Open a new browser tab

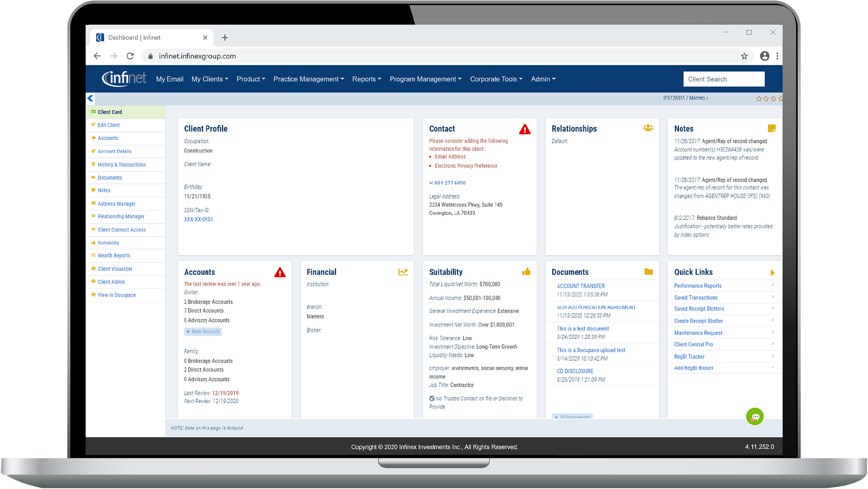(x=225, y=38)
